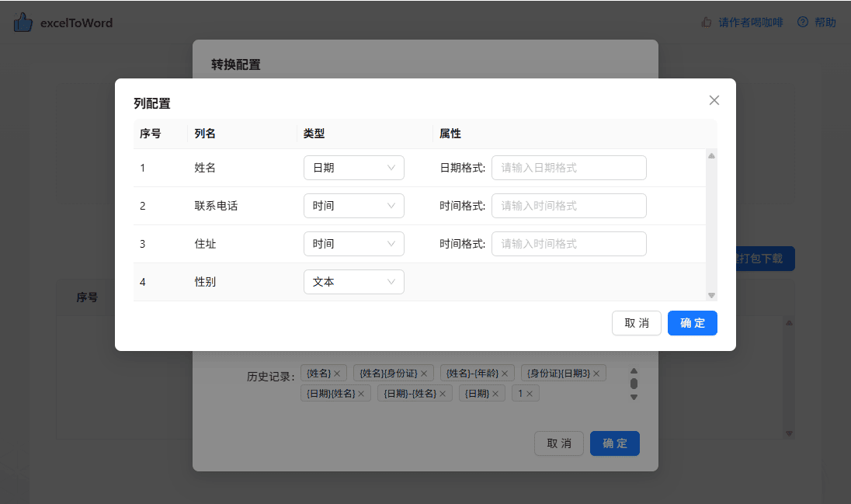
Task: Delete the {姓名}{身份证} history tag
Action: [423, 373]
